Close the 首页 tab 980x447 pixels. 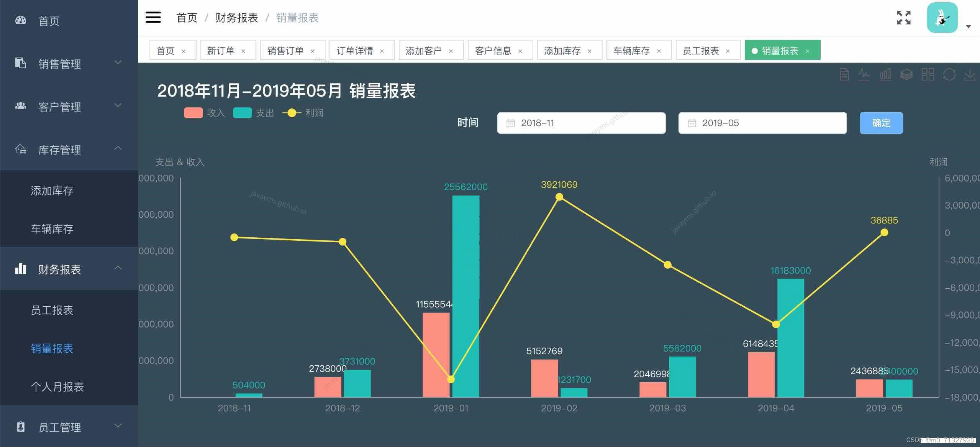tap(184, 51)
